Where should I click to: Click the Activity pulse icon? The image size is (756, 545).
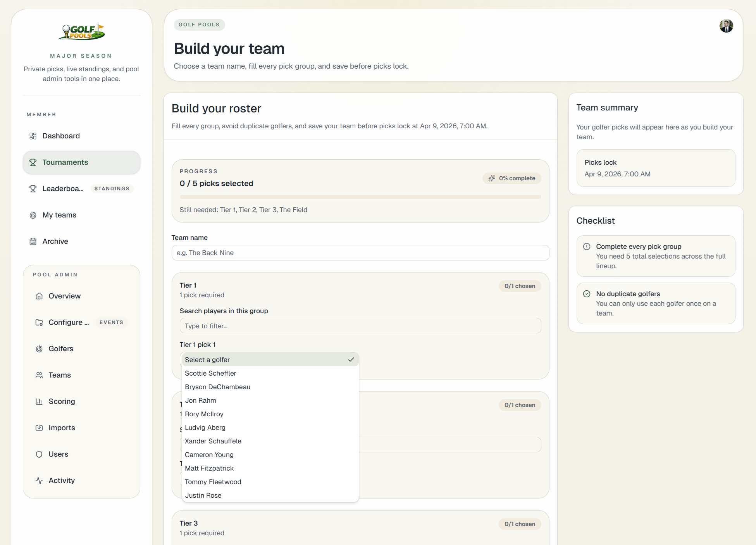(39, 481)
